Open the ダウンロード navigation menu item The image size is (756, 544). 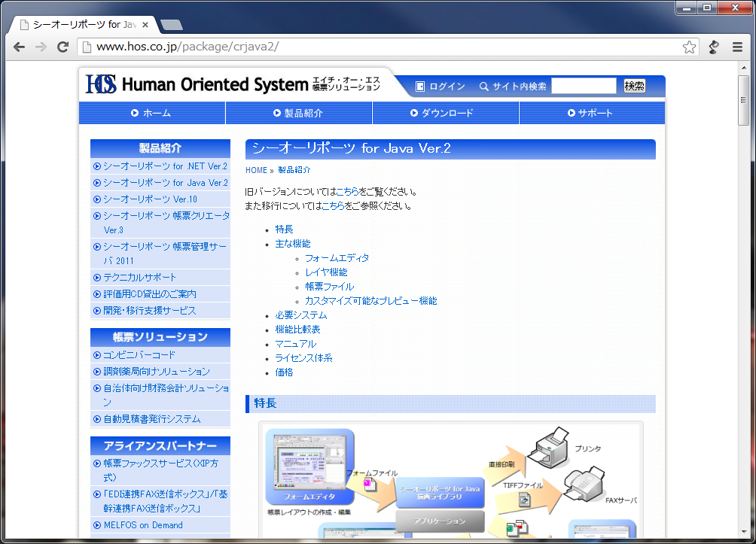coord(446,113)
